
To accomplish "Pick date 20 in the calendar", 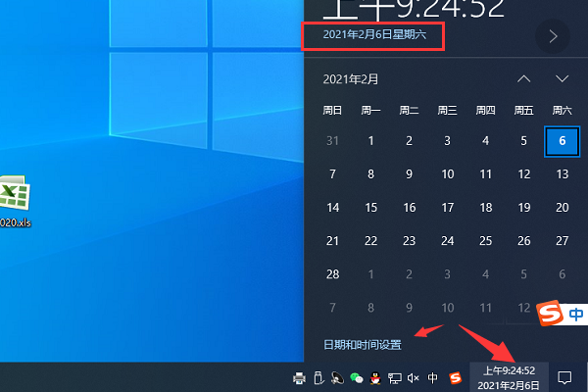I will pos(562,208).
